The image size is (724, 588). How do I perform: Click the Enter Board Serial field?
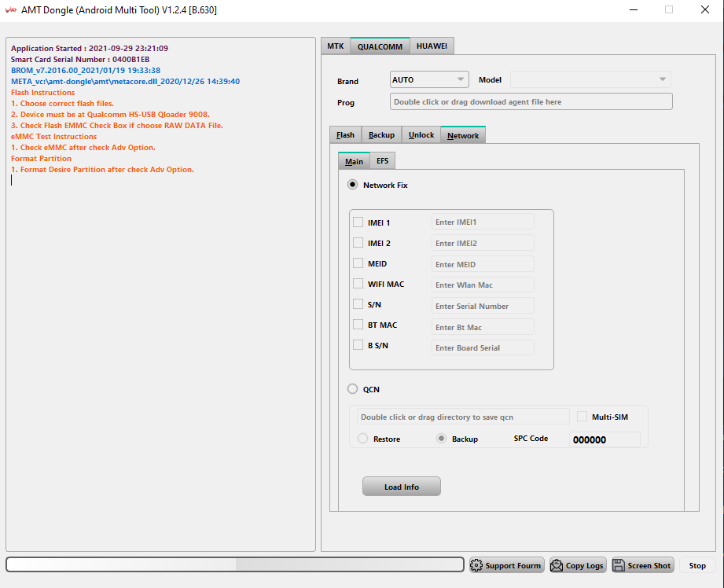483,347
